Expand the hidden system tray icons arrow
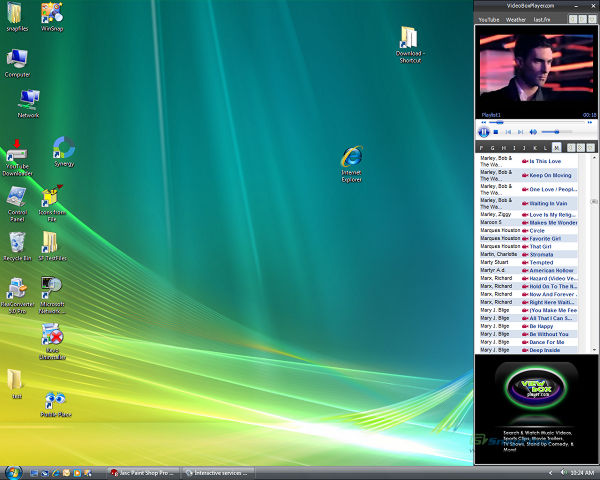 (551, 473)
